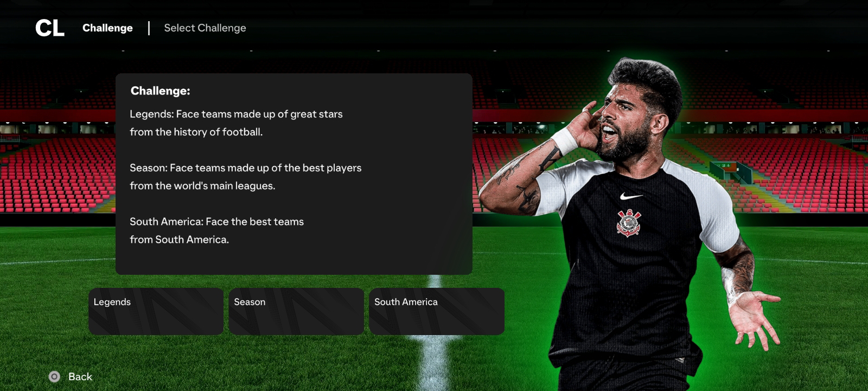Click the vertical divider after Challenge
The height and width of the screenshot is (391, 868).
pyautogui.click(x=149, y=28)
